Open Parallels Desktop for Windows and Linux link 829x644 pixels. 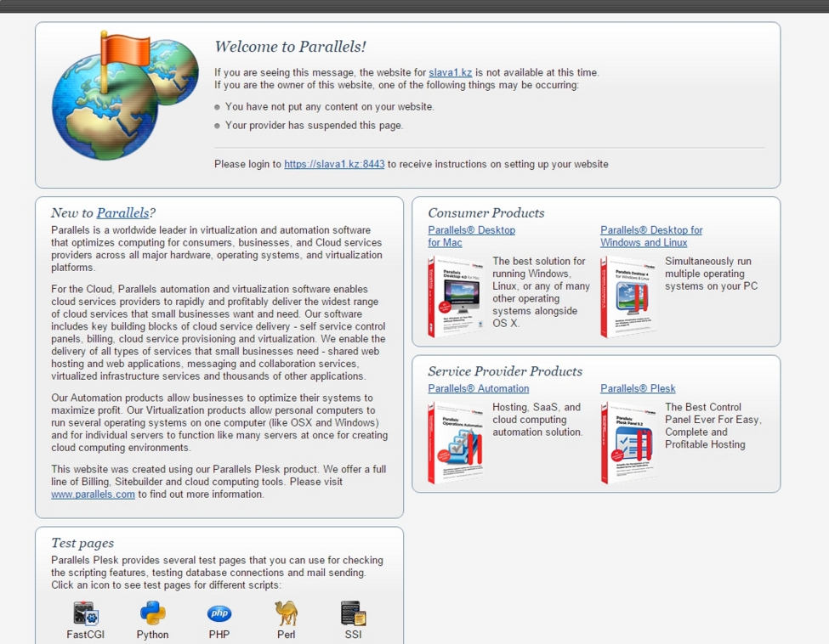651,236
